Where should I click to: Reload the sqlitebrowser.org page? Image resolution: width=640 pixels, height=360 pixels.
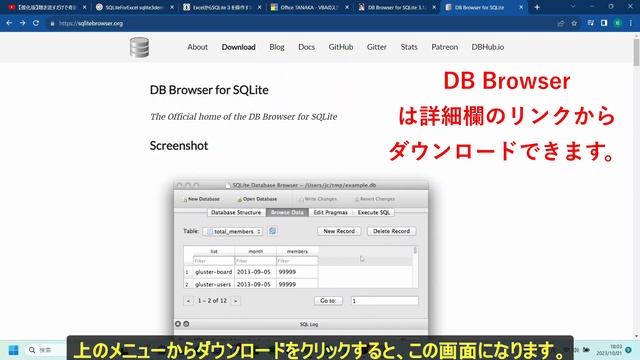tap(36, 23)
